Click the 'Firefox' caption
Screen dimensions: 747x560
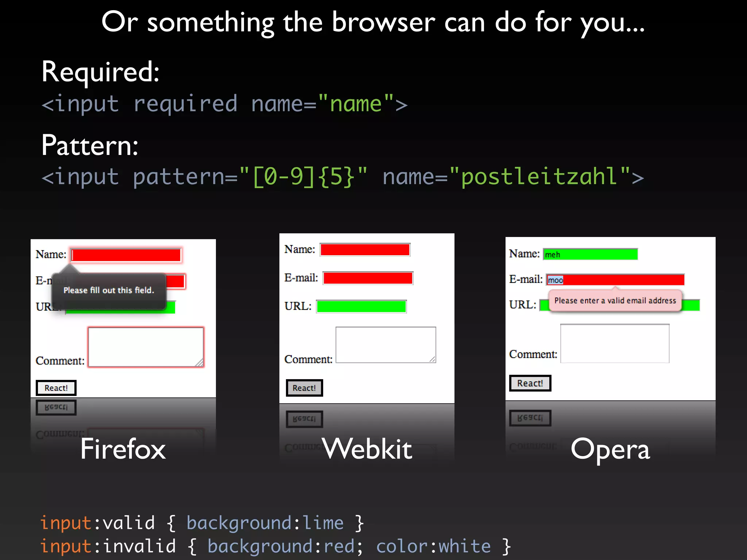click(x=123, y=449)
